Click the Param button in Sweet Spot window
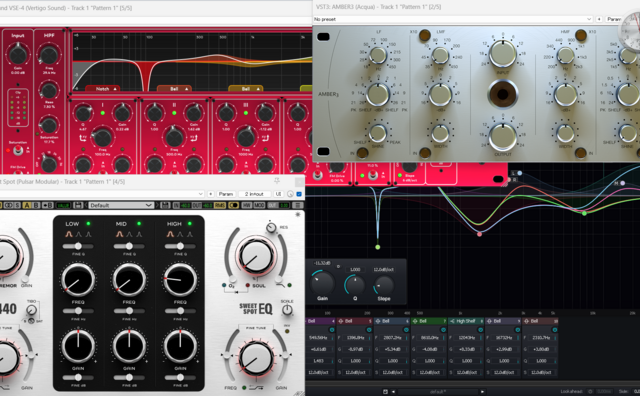The height and width of the screenshot is (396, 640). tap(226, 194)
